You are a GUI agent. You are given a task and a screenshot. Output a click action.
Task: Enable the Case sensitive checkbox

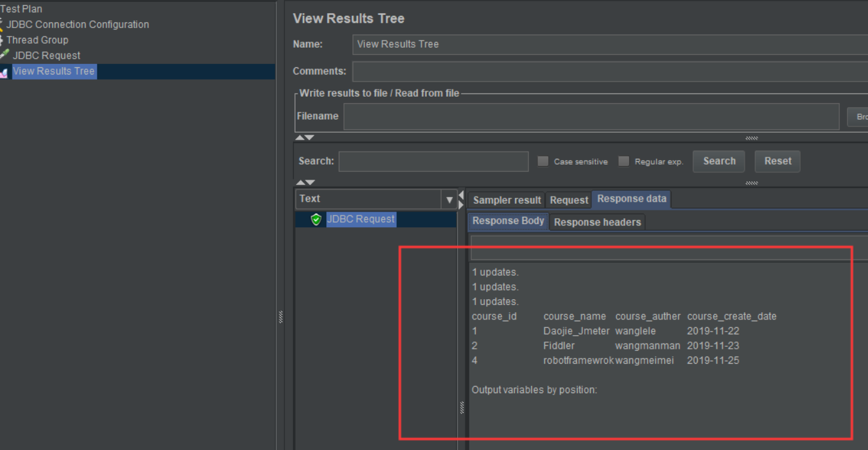coord(543,161)
